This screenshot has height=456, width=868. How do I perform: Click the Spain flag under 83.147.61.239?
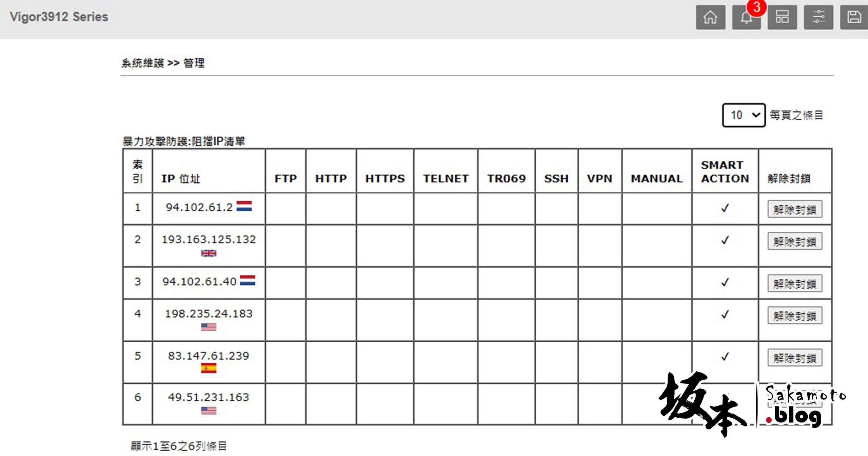coord(209,368)
